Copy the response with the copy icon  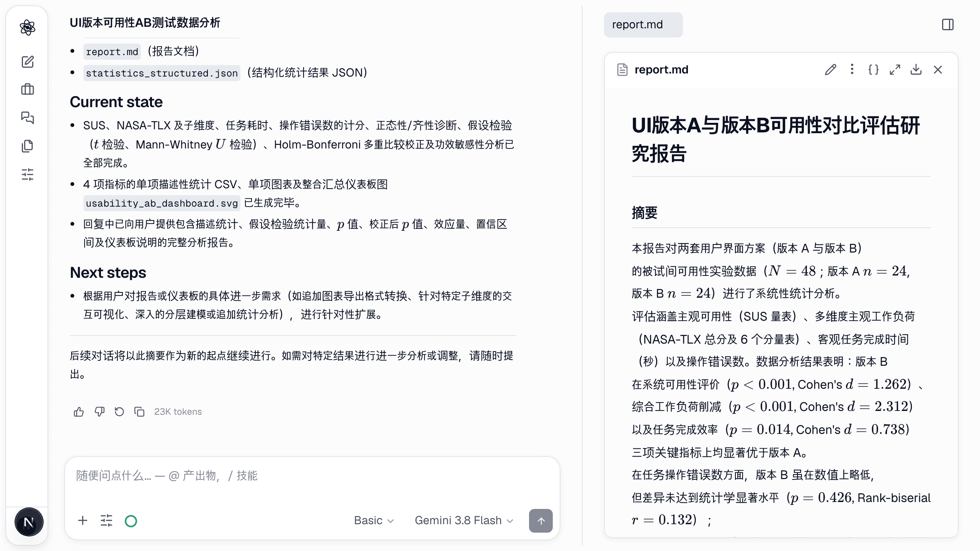coord(139,412)
